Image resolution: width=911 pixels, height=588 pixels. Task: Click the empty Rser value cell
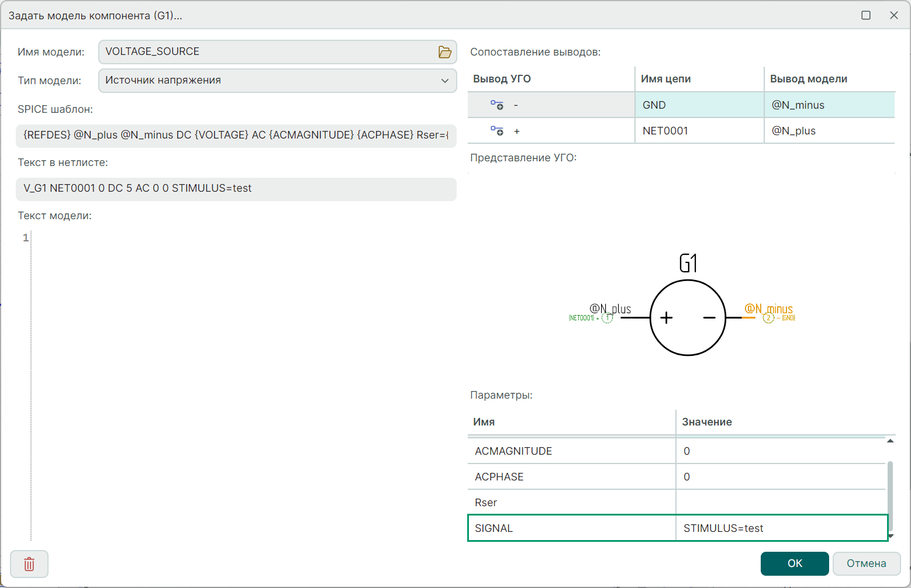point(781,503)
